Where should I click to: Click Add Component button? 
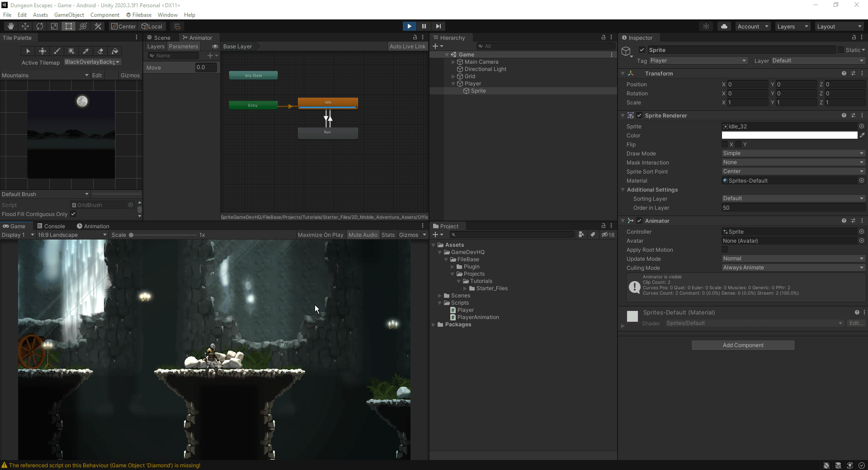coord(743,345)
